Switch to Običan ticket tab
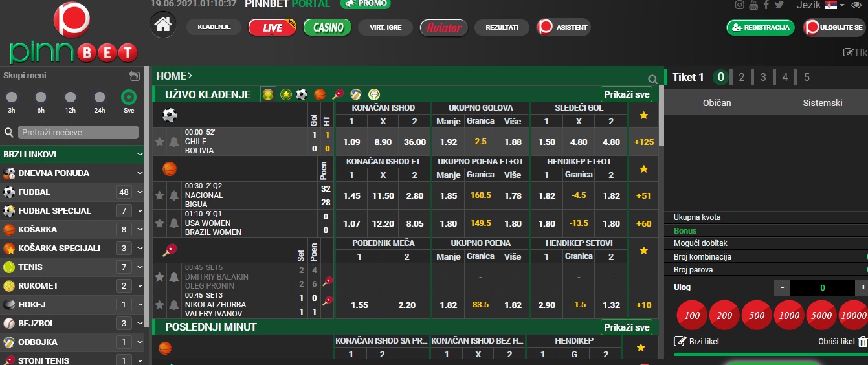The height and width of the screenshot is (365, 868). [x=717, y=103]
